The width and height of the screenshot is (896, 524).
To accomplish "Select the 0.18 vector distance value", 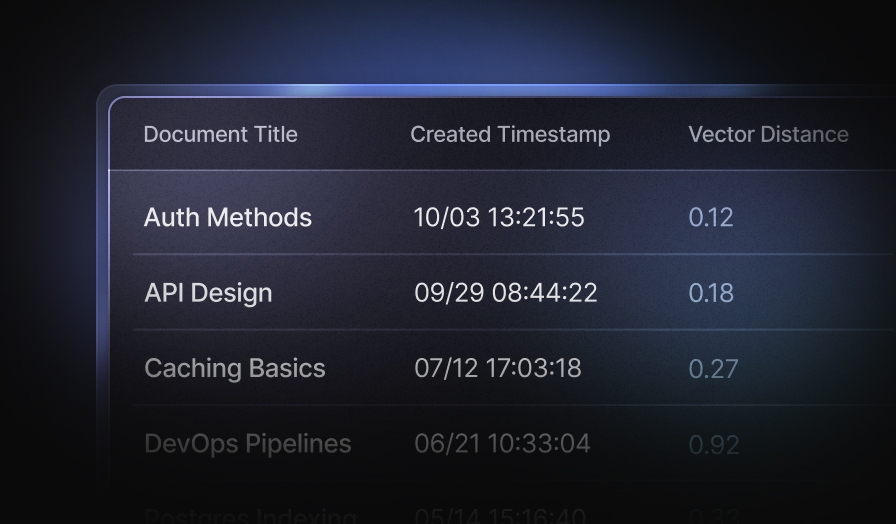I will tap(710, 293).
